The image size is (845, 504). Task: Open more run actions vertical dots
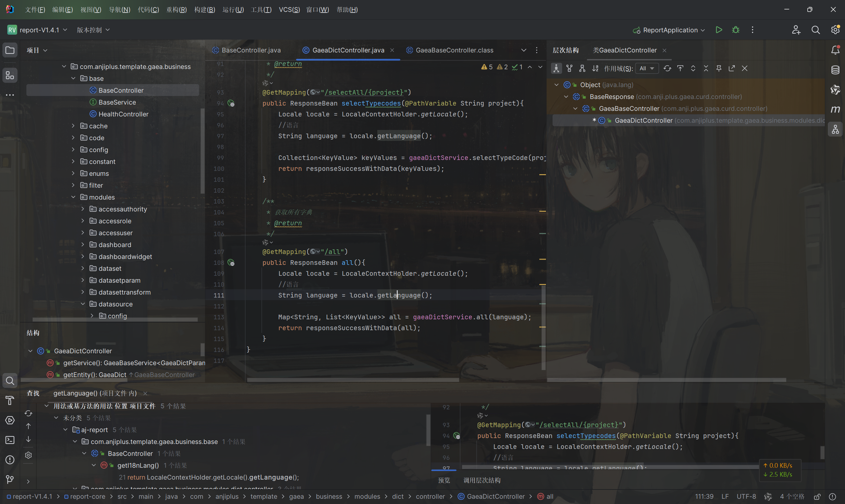(x=752, y=30)
